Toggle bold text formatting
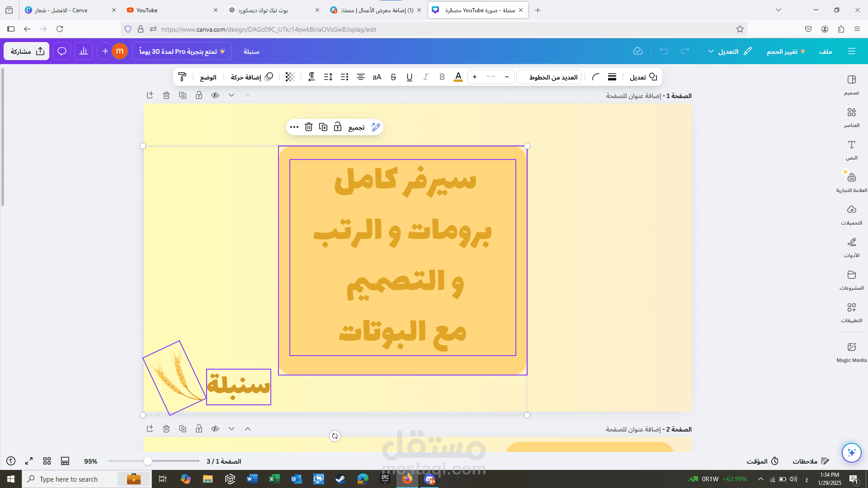Viewport: 868px width, 488px height. click(442, 77)
